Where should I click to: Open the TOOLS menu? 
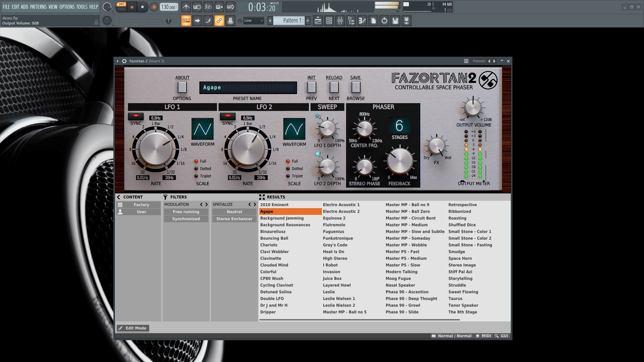pos(82,7)
